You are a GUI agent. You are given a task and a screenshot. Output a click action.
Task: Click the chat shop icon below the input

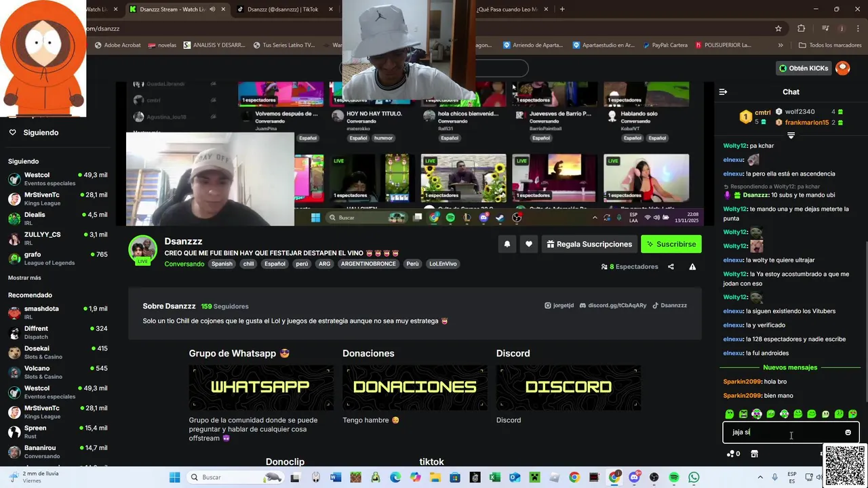click(754, 453)
